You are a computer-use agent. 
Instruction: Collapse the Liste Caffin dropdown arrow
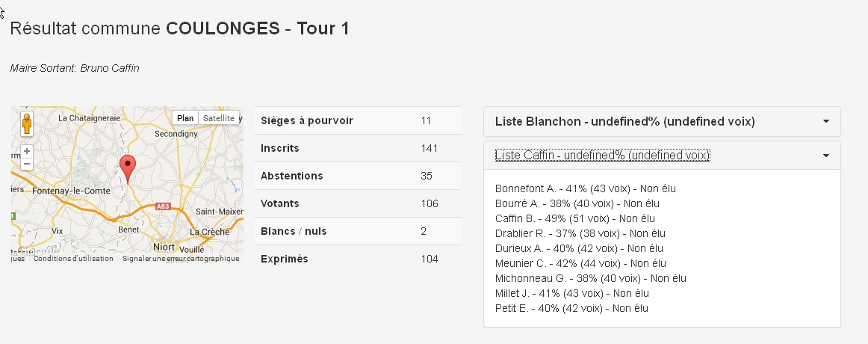click(x=825, y=156)
